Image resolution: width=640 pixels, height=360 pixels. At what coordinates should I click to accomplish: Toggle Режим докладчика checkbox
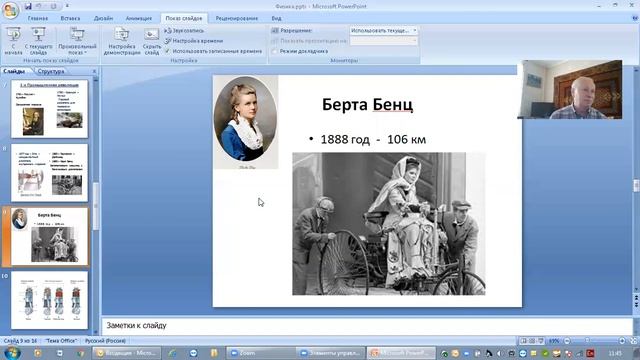click(275, 51)
